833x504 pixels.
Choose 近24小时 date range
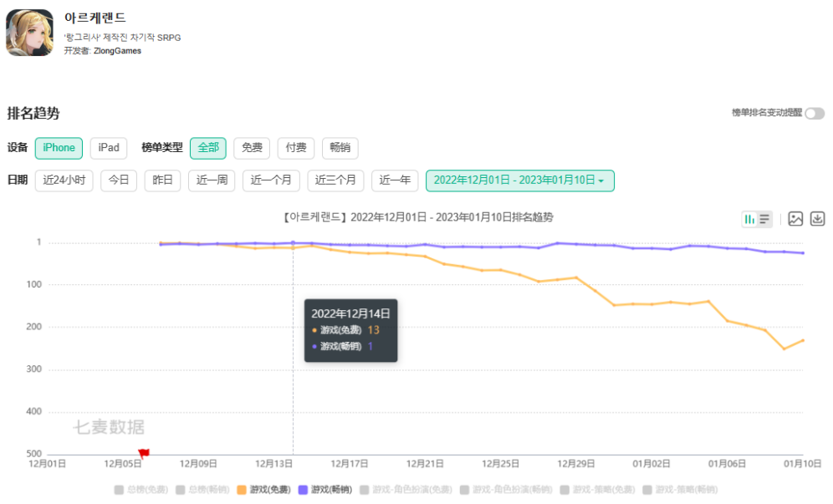[64, 181]
